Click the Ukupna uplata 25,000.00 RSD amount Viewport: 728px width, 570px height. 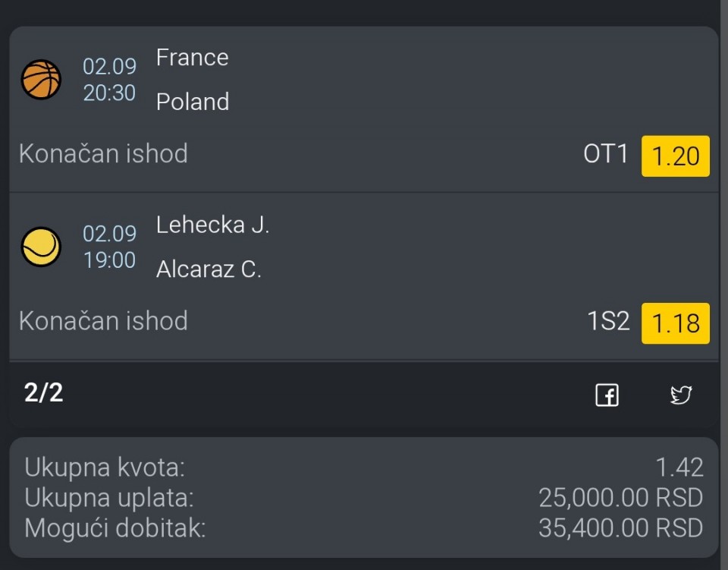621,498
